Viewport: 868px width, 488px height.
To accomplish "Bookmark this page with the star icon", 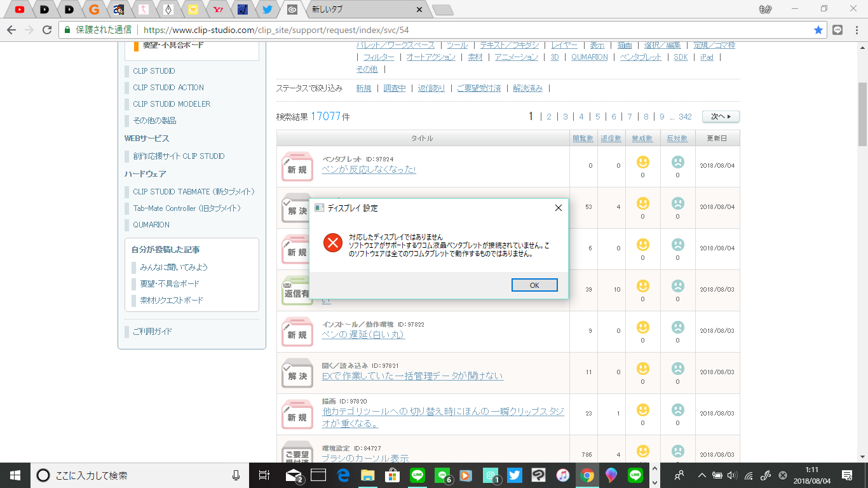I will (x=818, y=30).
